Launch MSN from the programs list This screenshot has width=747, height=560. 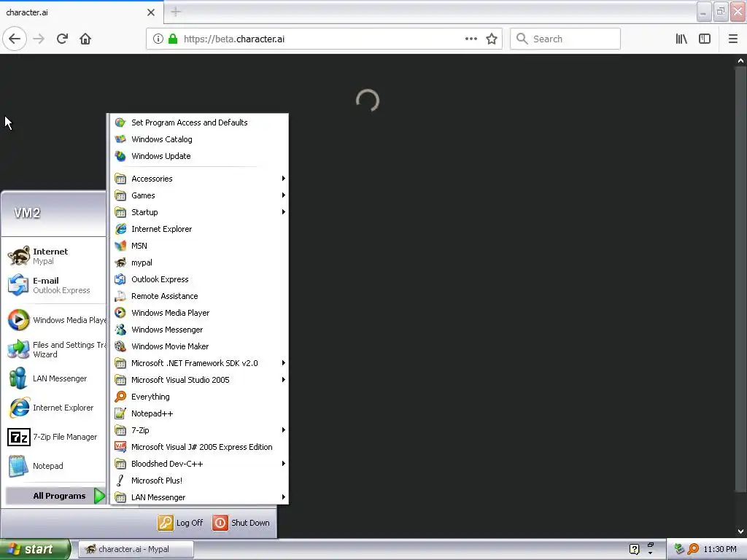[199, 246]
